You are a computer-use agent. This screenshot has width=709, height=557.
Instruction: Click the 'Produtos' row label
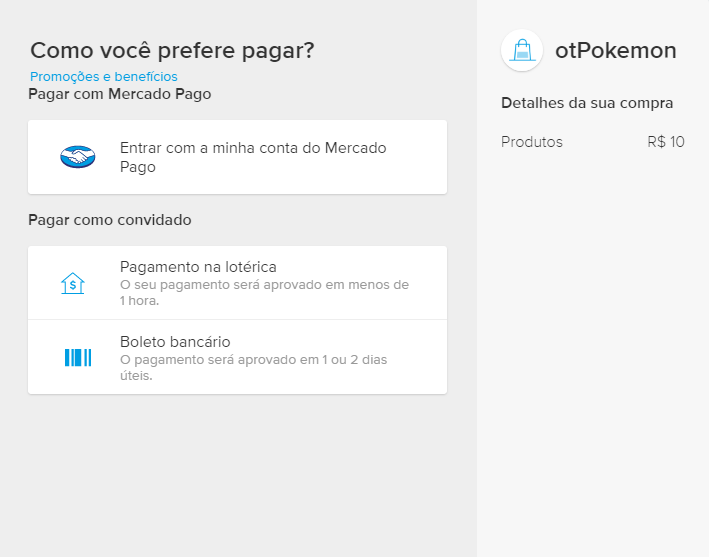[532, 142]
